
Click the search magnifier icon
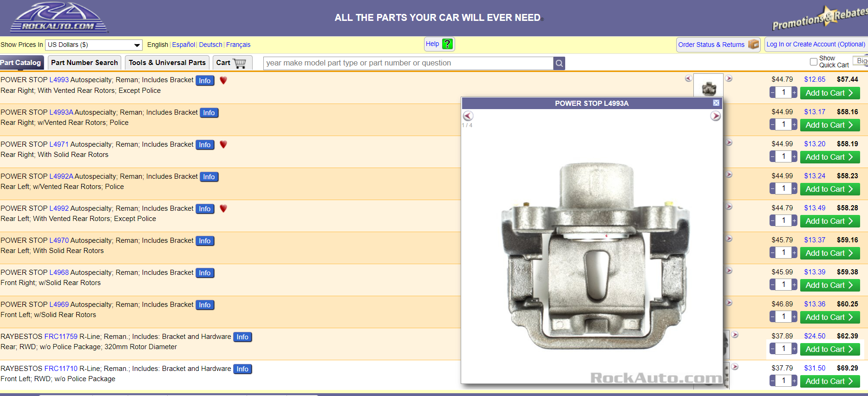tap(559, 63)
